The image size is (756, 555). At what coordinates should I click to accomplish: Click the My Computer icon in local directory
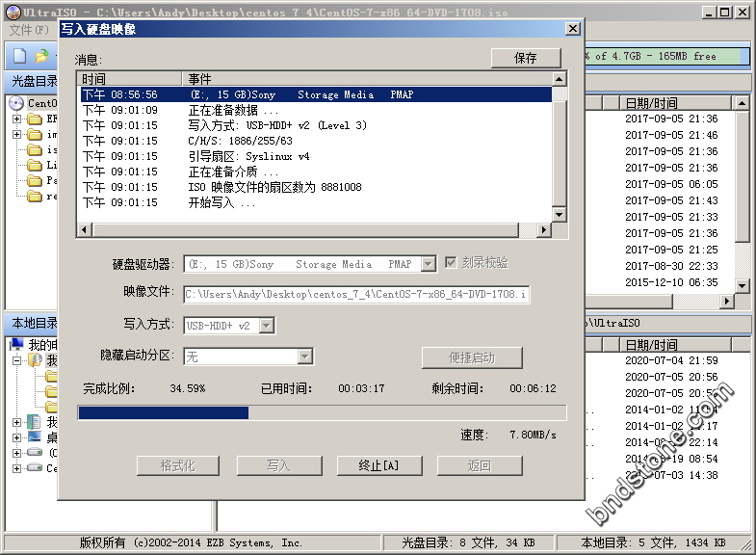[17, 344]
